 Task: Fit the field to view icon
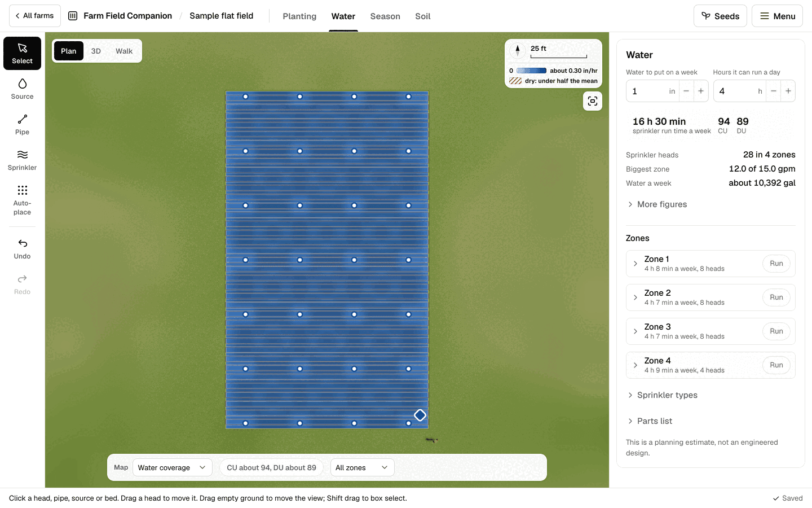pyautogui.click(x=593, y=101)
